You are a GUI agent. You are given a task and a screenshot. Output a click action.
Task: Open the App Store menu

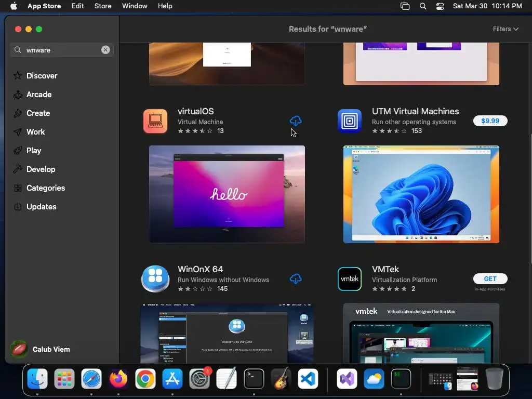[44, 6]
